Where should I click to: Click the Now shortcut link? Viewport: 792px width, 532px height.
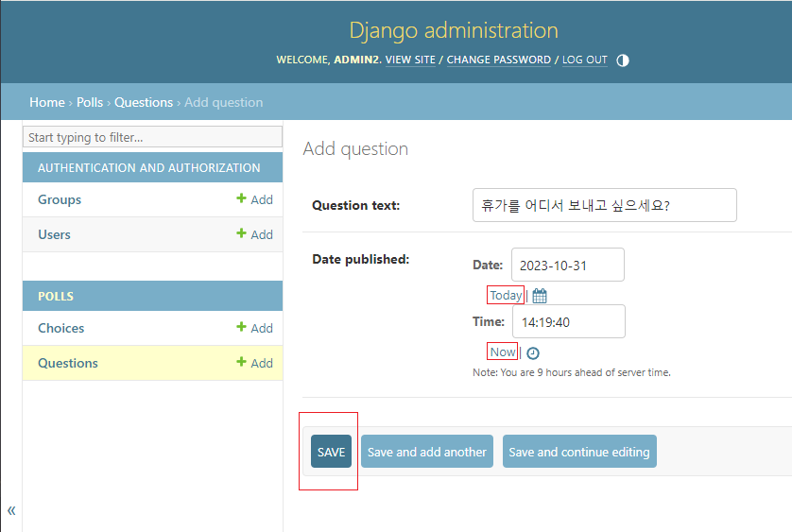pos(503,352)
